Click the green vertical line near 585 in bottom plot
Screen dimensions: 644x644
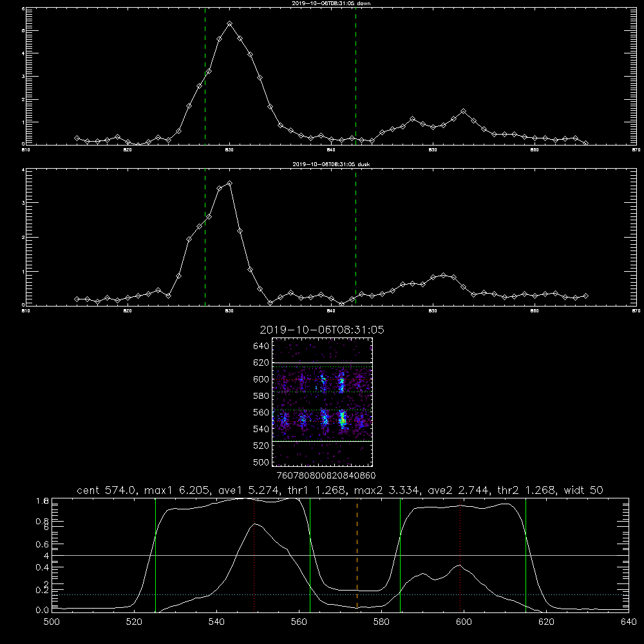[400, 554]
